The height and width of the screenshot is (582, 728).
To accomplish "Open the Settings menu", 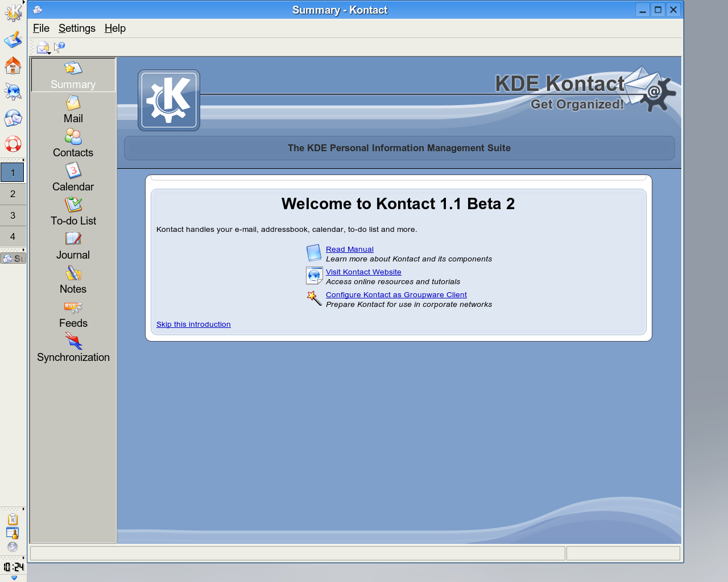I will click(77, 28).
